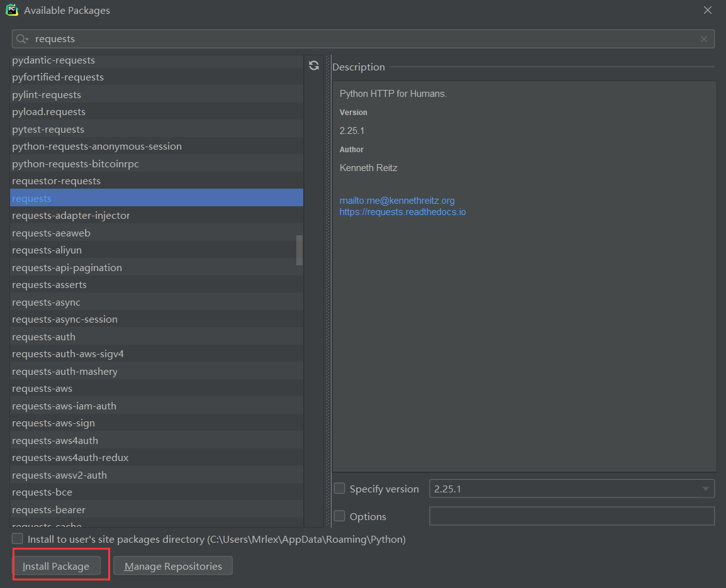The image size is (726, 588).
Task: Click the Options text input field
Action: (572, 516)
